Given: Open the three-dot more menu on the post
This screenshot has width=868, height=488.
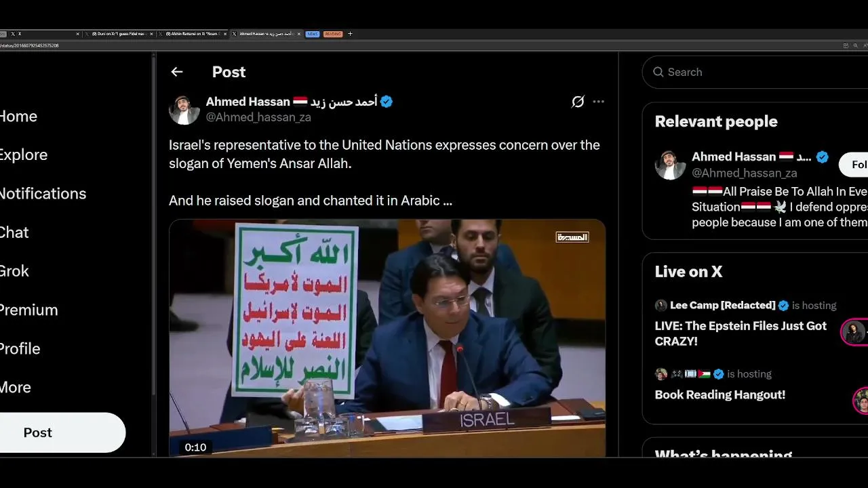Looking at the screenshot, I should tap(598, 102).
